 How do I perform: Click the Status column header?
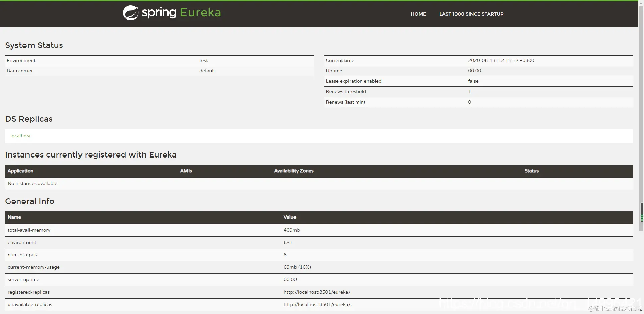coord(531,171)
